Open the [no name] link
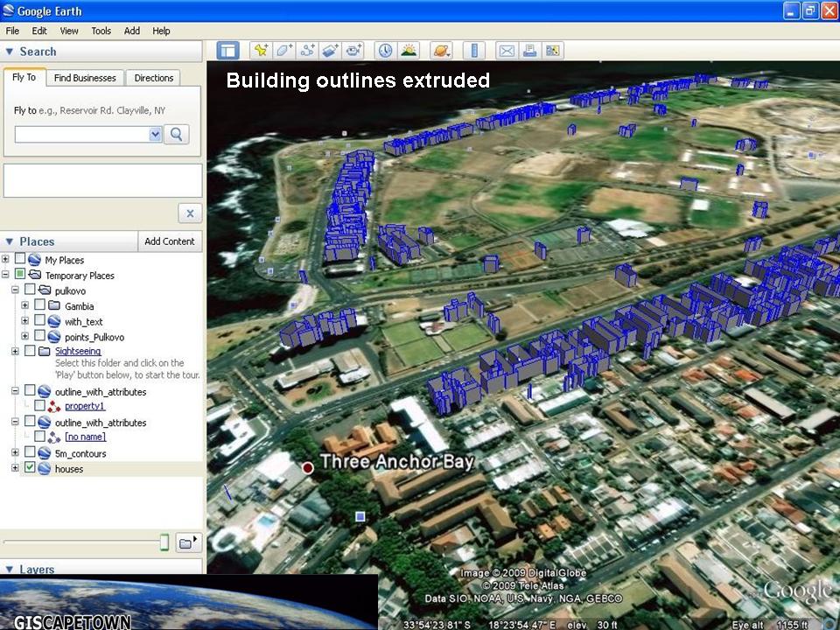This screenshot has height=630, width=840. (x=85, y=437)
